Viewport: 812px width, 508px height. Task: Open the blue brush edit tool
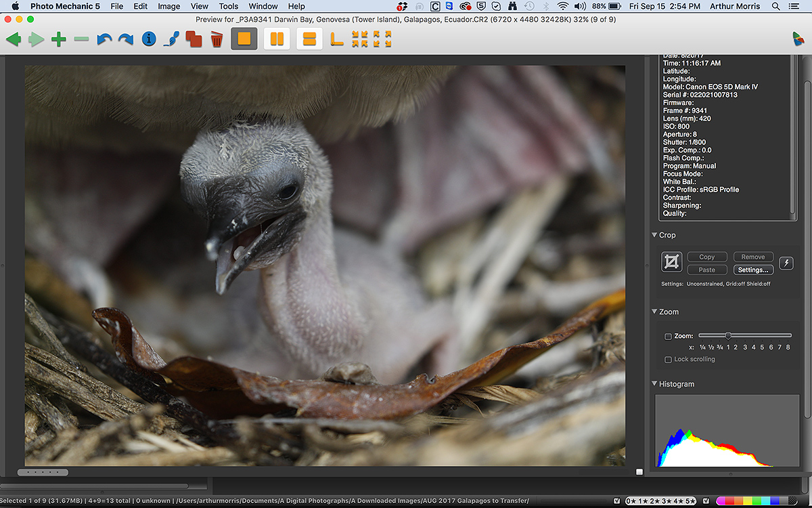point(171,39)
